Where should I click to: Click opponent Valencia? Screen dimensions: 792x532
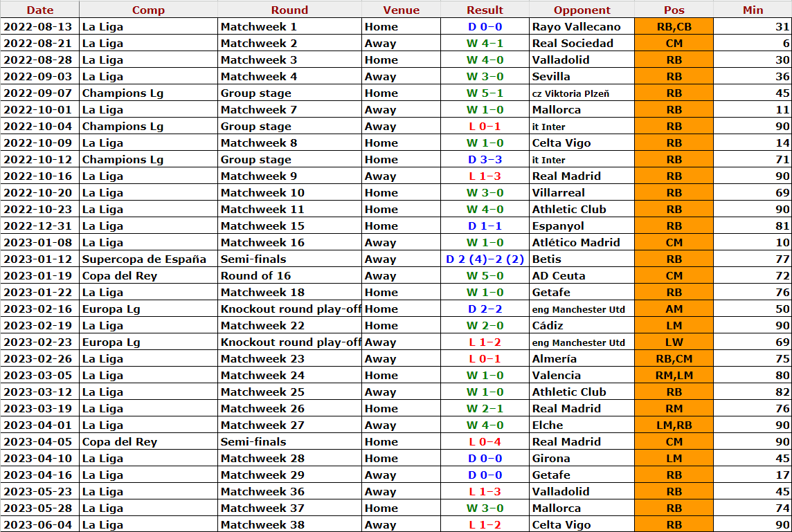point(582,376)
